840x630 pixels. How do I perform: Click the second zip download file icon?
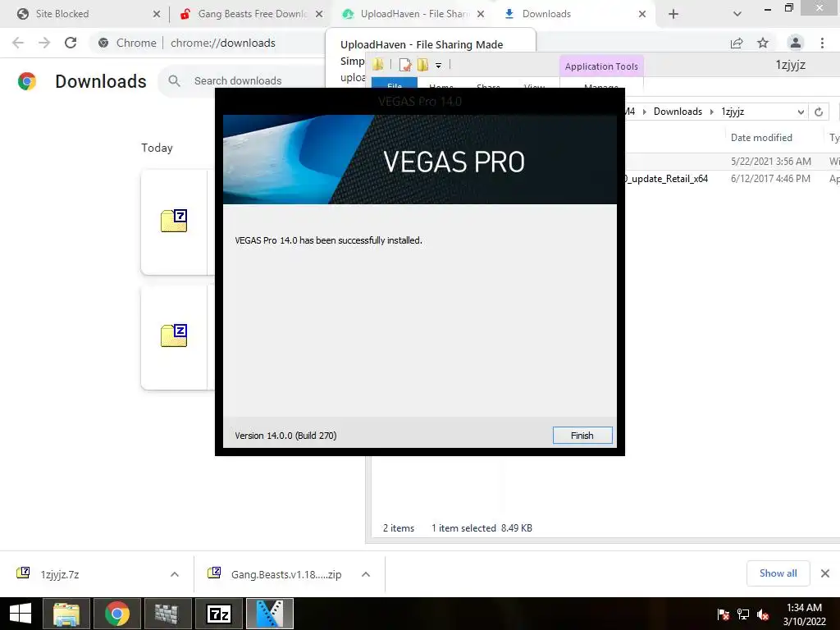[x=174, y=336]
